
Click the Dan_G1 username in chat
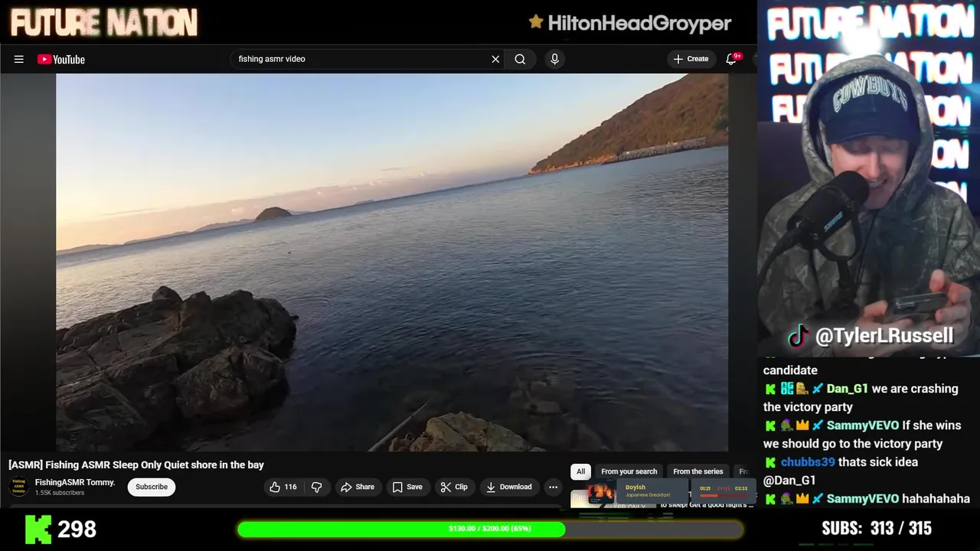point(847,389)
